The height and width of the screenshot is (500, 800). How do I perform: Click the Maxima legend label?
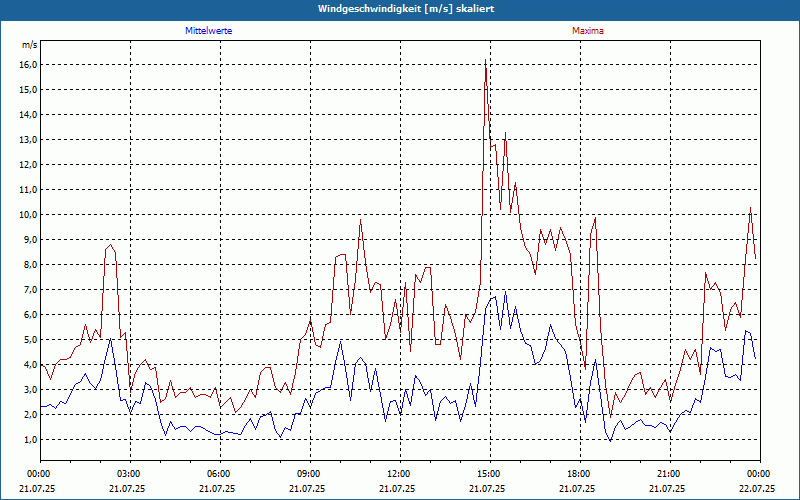click(x=588, y=31)
